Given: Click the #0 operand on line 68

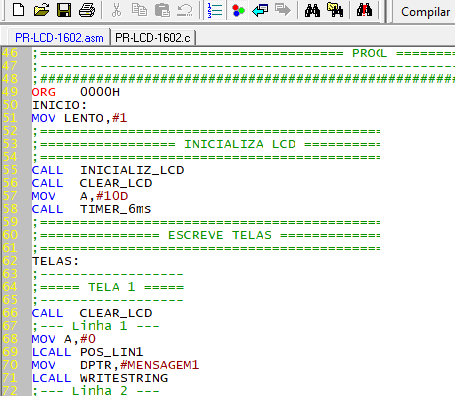Looking at the screenshot, I should (88, 339).
